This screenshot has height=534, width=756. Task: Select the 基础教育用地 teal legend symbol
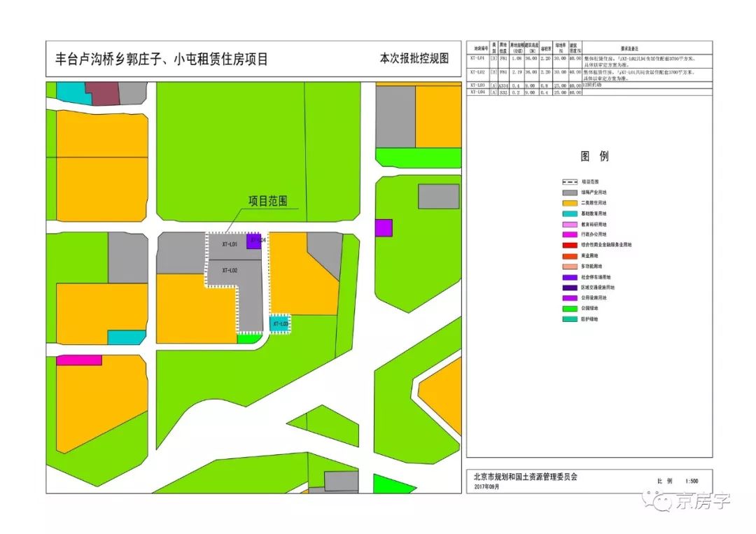569,213
